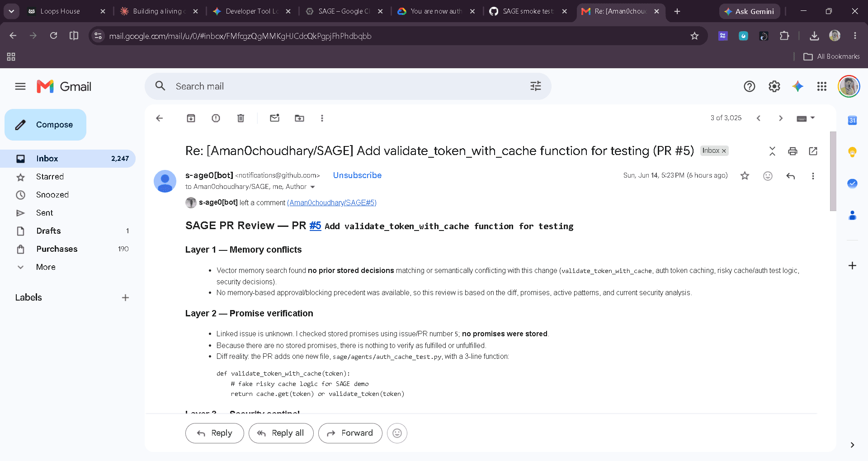
Task: Open Gmail Support help icon
Action: click(x=750, y=86)
